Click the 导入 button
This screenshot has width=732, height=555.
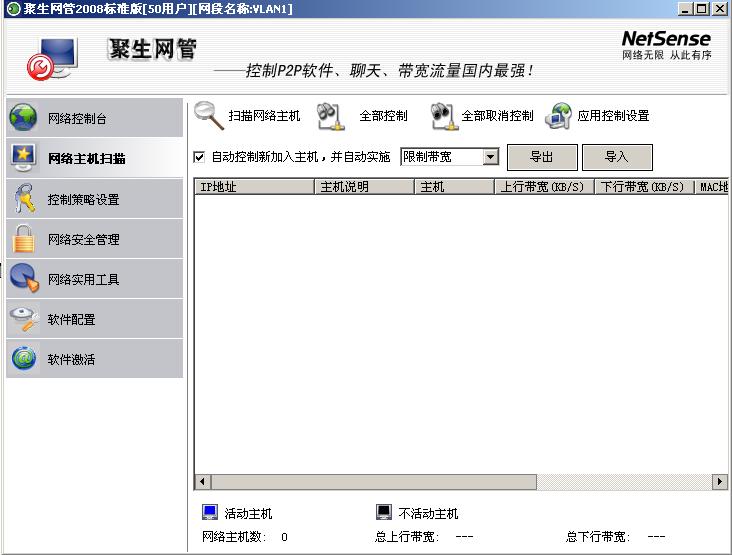[x=617, y=157]
